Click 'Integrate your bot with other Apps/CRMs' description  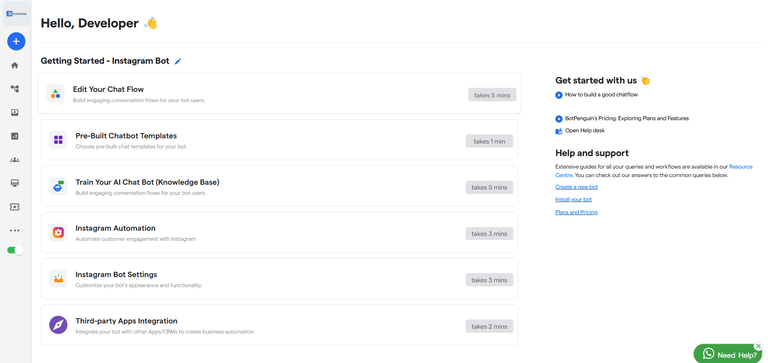[x=165, y=332]
